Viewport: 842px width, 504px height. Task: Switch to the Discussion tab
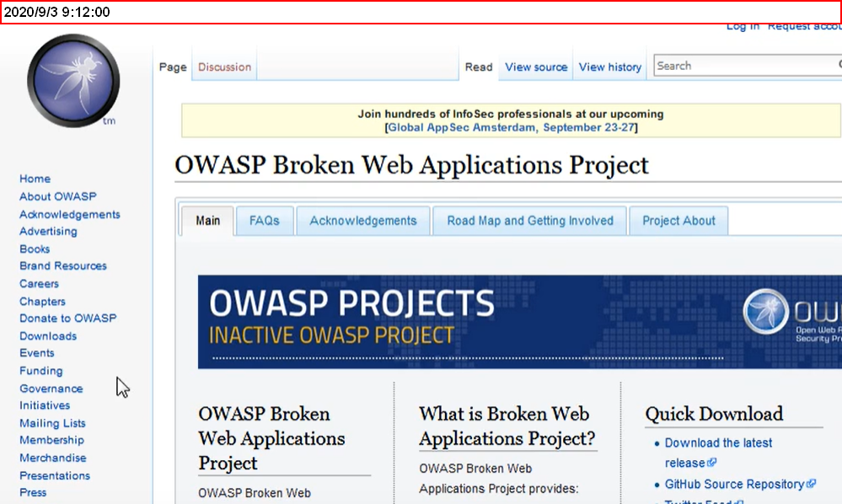[224, 67]
